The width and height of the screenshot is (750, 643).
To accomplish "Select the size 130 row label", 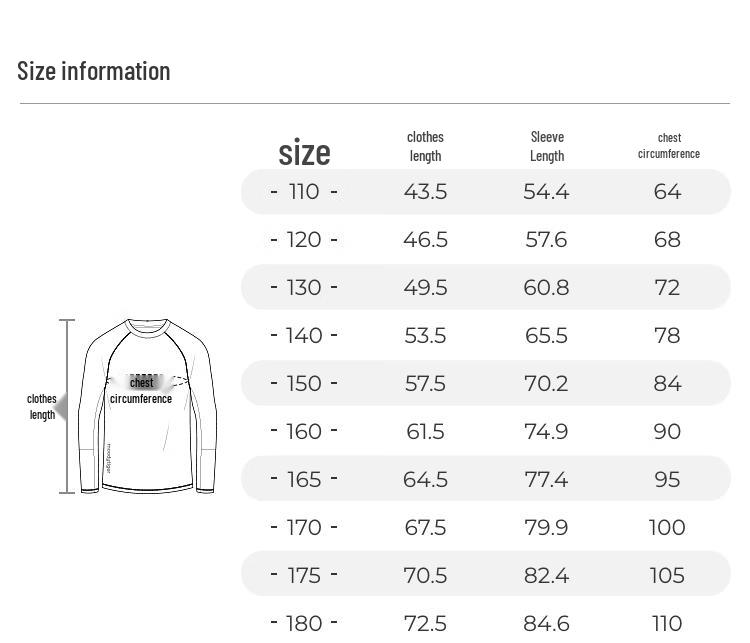I will click(x=304, y=287).
